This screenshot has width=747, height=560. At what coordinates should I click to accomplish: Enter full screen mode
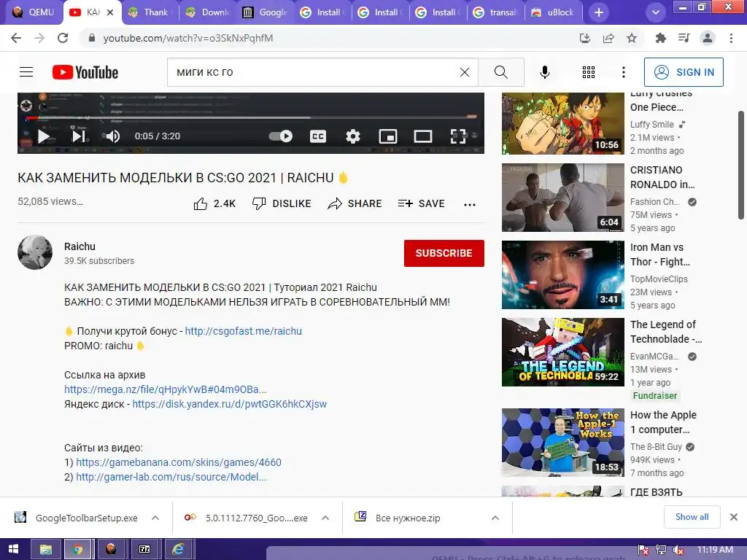[x=458, y=136]
